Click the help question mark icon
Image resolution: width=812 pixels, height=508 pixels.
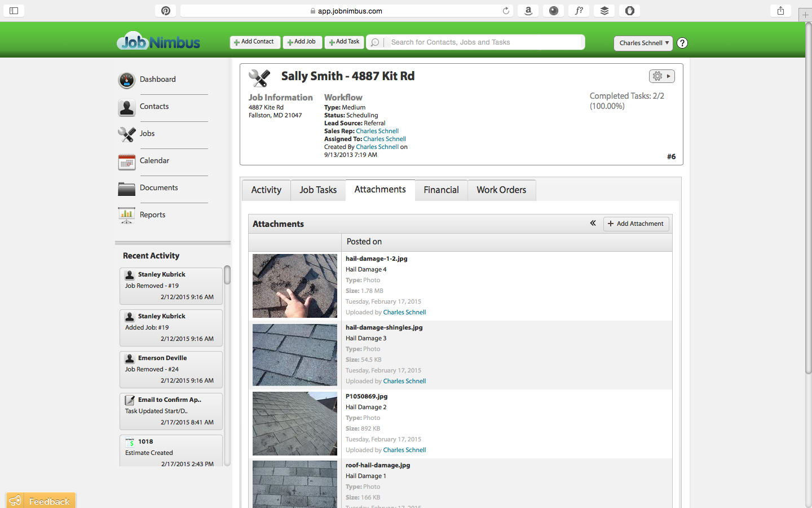(x=682, y=43)
